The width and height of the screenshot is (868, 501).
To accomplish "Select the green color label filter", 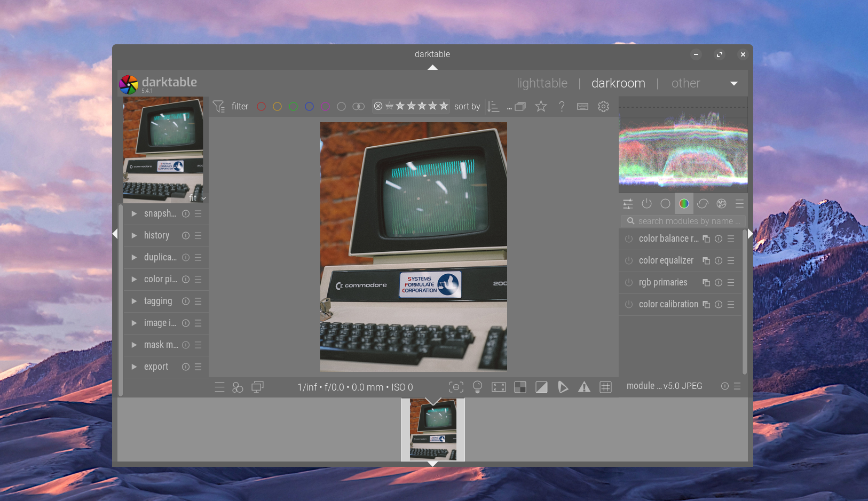I will pos(293,107).
